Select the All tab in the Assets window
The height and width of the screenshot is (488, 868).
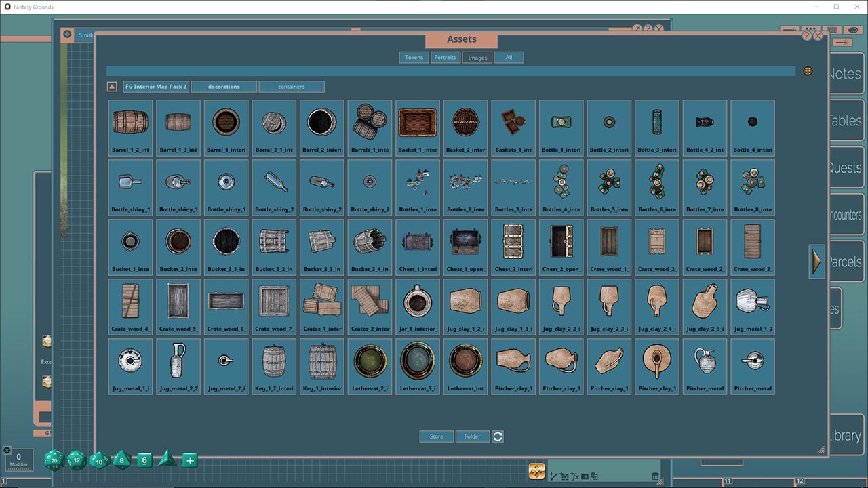[509, 57]
